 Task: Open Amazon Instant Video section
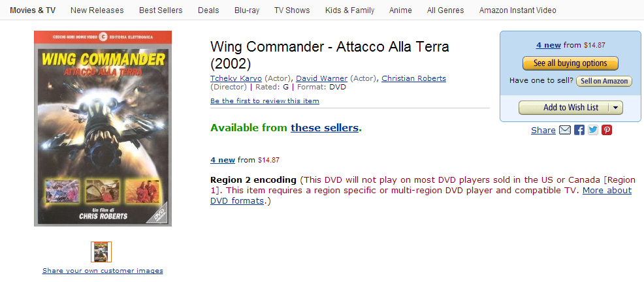point(518,10)
